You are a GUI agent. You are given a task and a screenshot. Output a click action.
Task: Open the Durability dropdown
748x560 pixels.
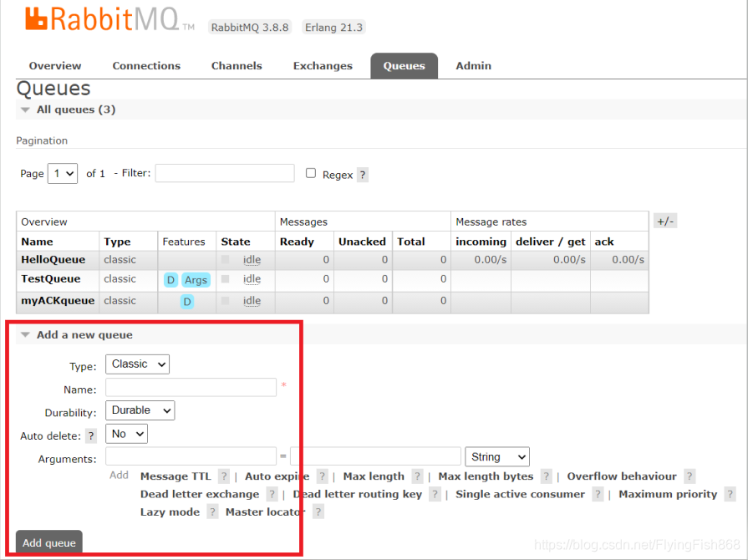click(x=140, y=410)
